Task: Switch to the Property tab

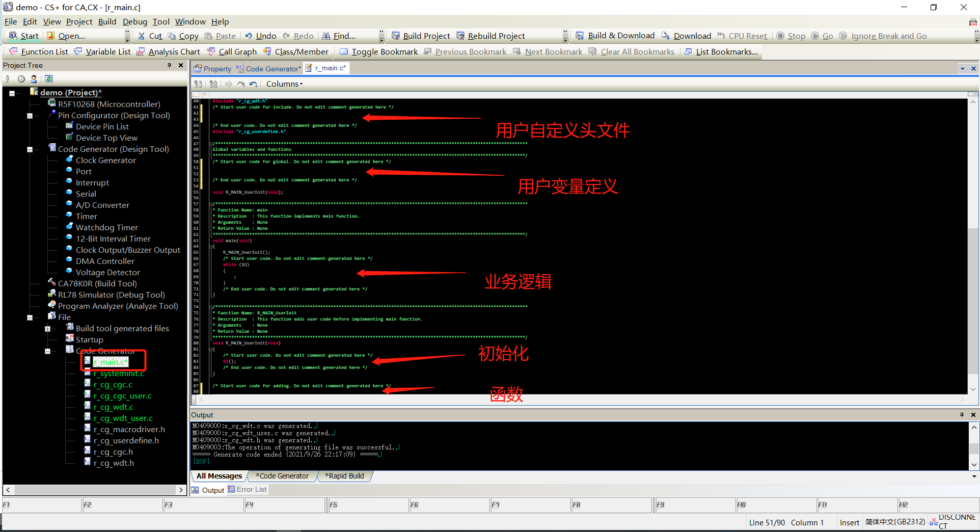Action: (x=213, y=69)
